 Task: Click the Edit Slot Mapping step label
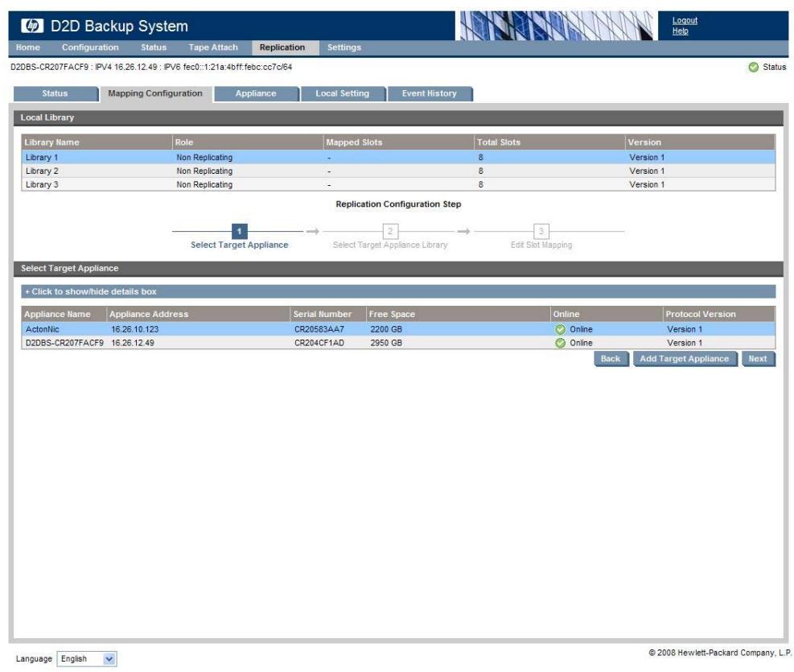(x=541, y=245)
